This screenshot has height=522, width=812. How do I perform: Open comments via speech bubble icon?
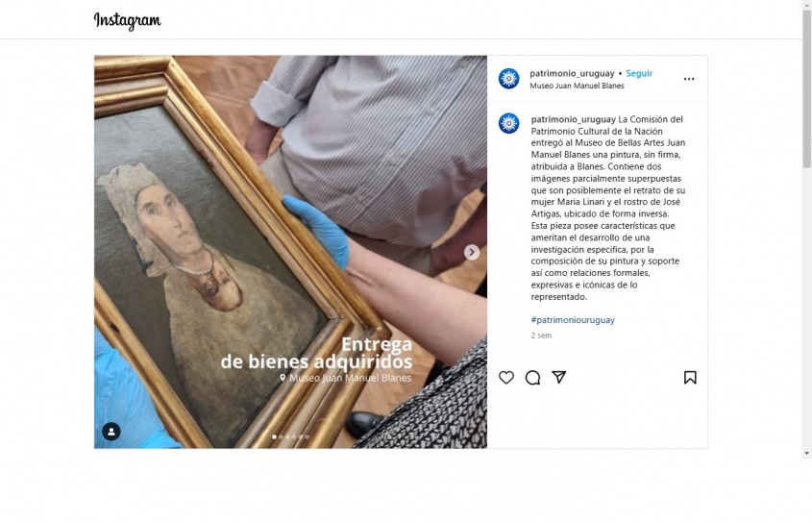(532, 378)
